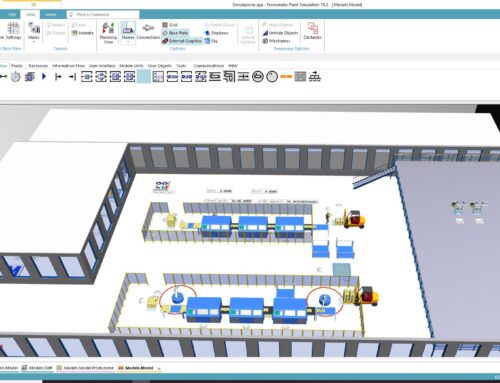This screenshot has height=383, width=500.
Task: Toggle the Sky option
Action: (211, 41)
